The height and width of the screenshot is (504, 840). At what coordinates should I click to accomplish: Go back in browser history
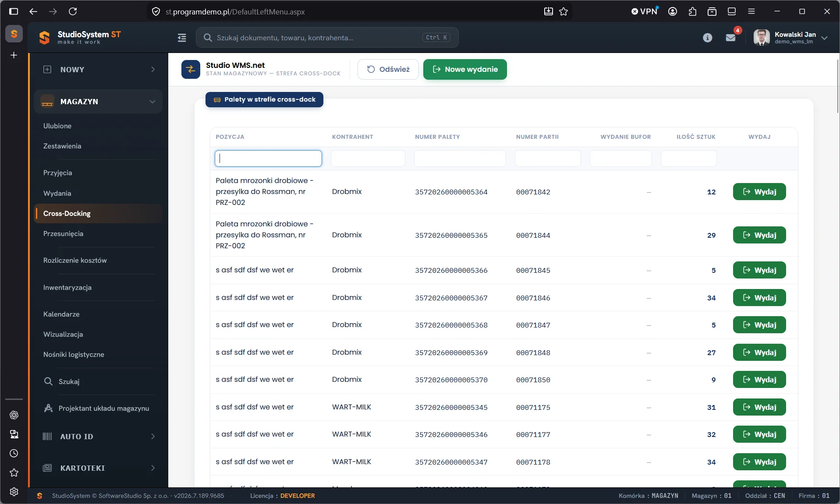33,11
